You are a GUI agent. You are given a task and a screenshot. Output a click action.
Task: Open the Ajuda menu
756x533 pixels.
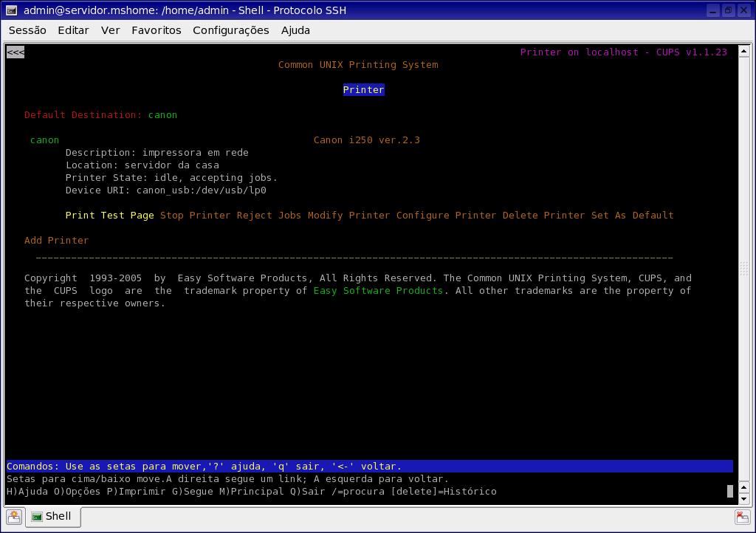(x=295, y=30)
